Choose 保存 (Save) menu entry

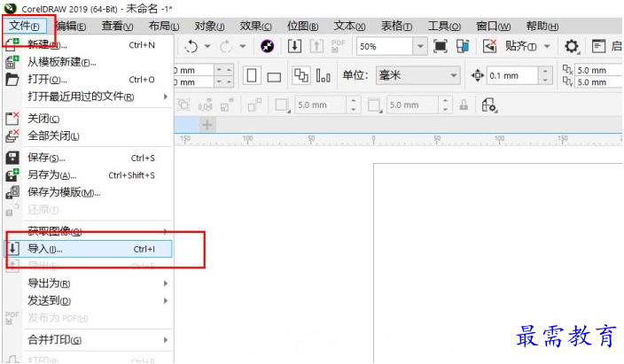pyautogui.click(x=89, y=158)
